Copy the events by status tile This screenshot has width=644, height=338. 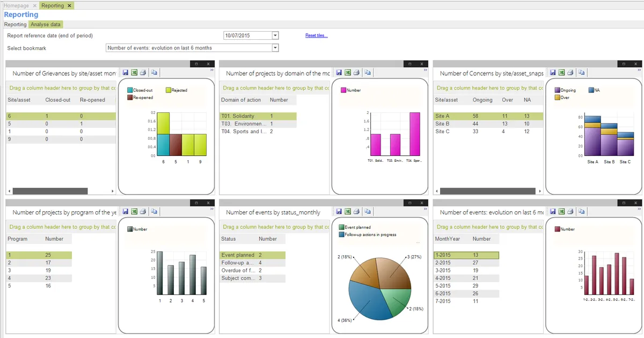coord(368,211)
